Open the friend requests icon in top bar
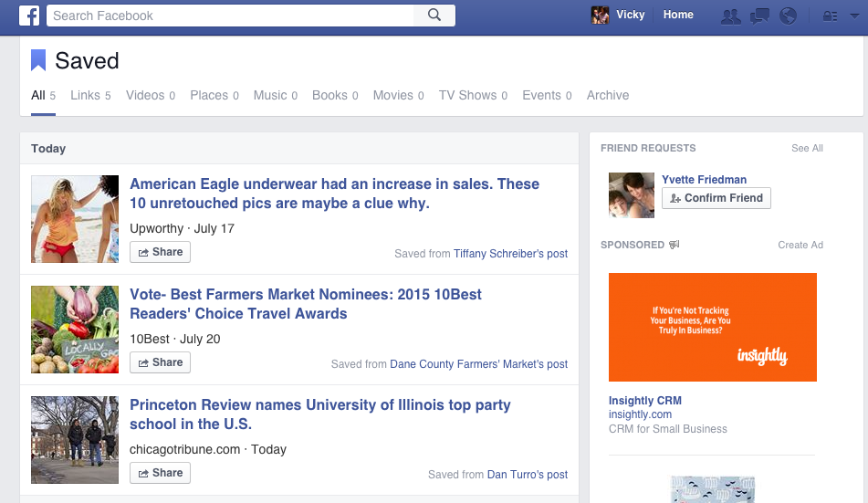This screenshot has width=868, height=503. click(x=730, y=16)
